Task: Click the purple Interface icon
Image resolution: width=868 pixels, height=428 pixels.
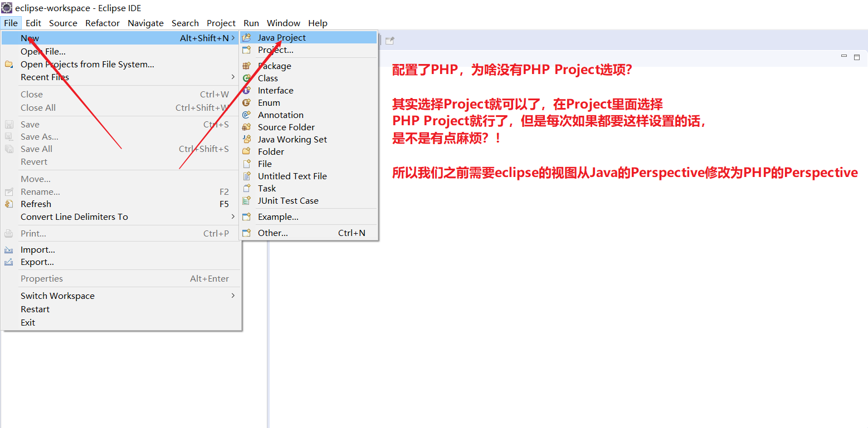Action: click(246, 90)
